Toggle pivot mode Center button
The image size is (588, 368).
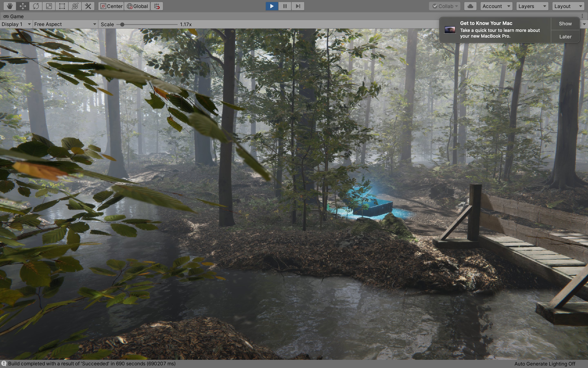coord(111,6)
